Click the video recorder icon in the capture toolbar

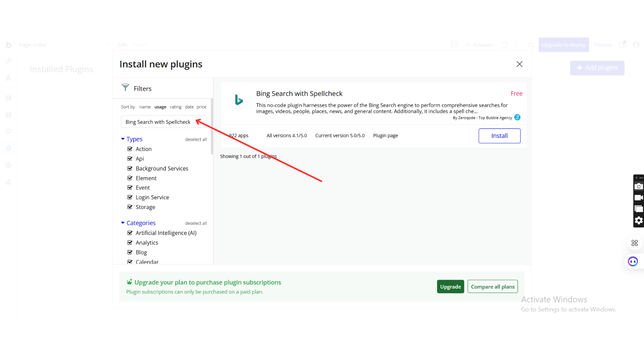(x=639, y=198)
